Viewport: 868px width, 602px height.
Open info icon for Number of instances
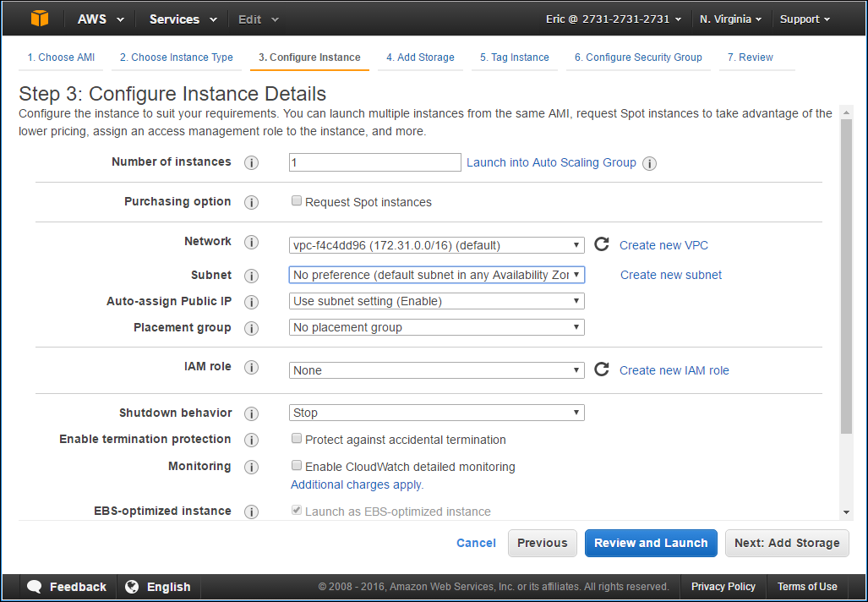(x=251, y=163)
